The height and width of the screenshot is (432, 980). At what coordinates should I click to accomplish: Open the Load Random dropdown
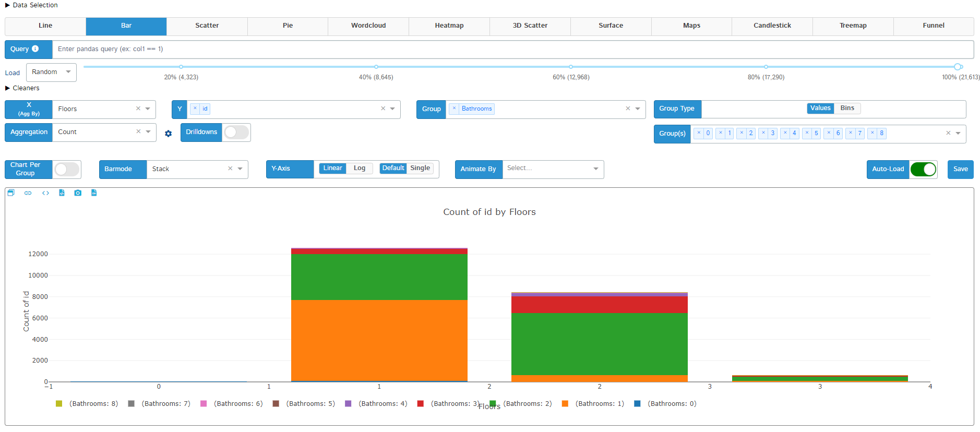pos(51,72)
